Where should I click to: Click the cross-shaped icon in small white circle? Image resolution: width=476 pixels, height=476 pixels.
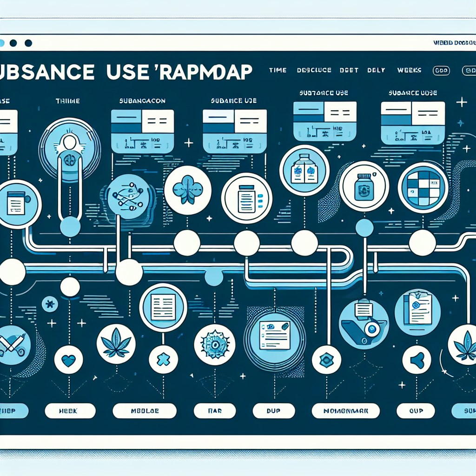164,360
